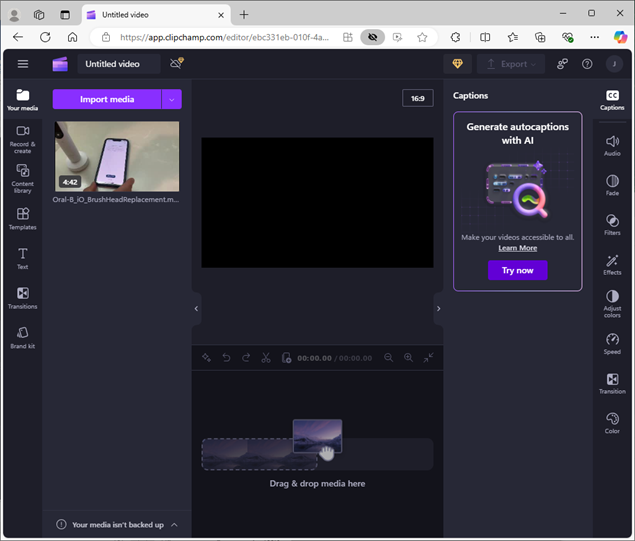
Task: Change the 16:9 aspect ratio
Action: pos(418,98)
